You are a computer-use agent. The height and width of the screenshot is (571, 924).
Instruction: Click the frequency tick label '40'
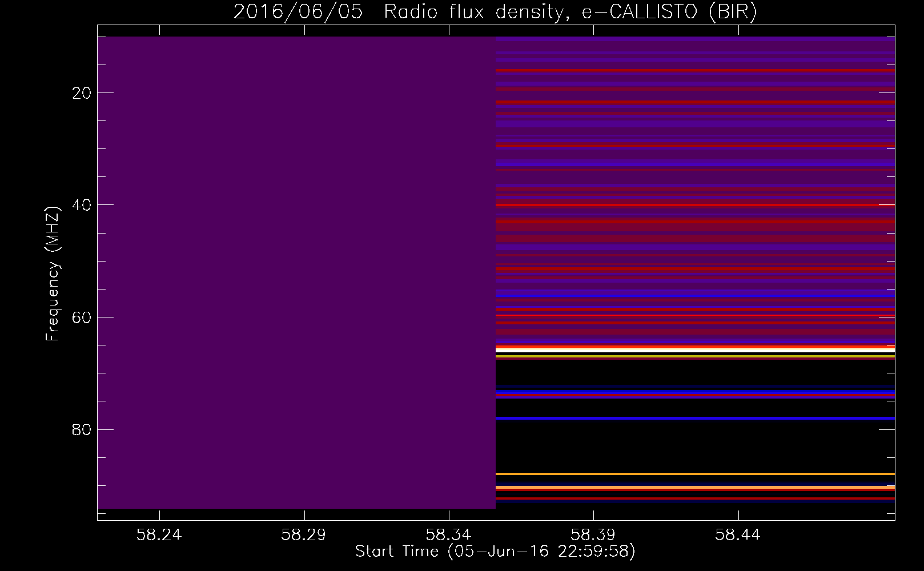[82, 204]
